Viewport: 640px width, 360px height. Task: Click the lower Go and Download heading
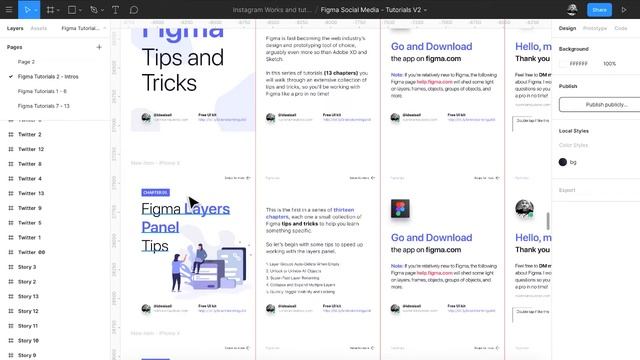coord(431,238)
